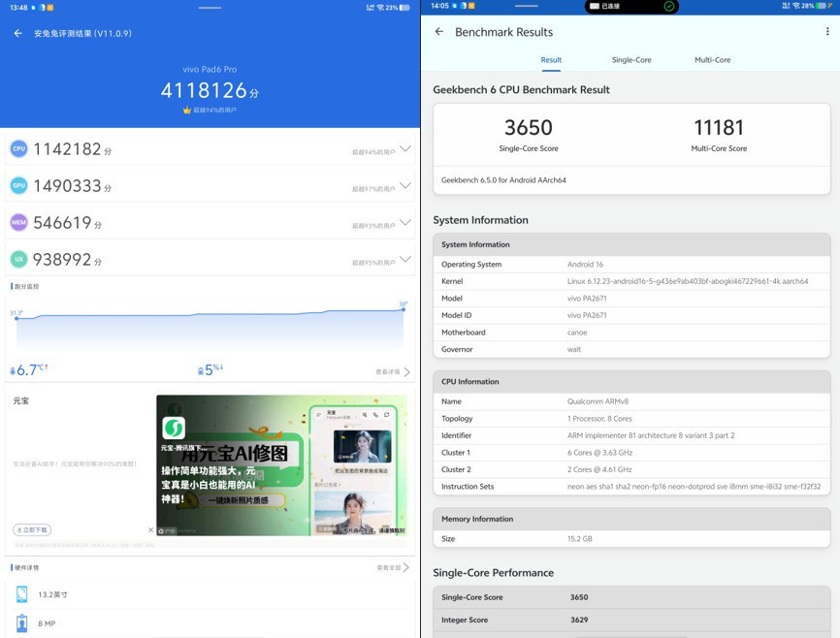Click the thermometer icon beside 6.7°C
This screenshot has height=638, width=840.
point(12,369)
